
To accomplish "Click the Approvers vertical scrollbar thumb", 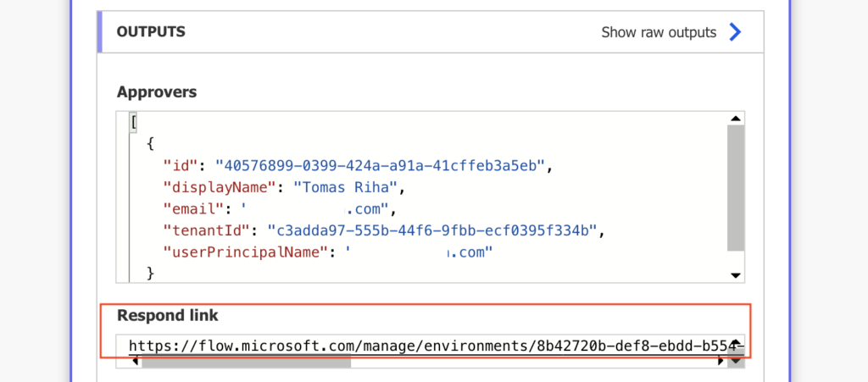I will (x=736, y=188).
